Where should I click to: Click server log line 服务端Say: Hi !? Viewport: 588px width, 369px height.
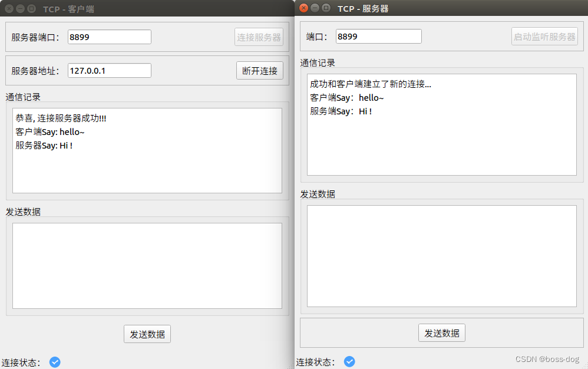click(x=341, y=111)
